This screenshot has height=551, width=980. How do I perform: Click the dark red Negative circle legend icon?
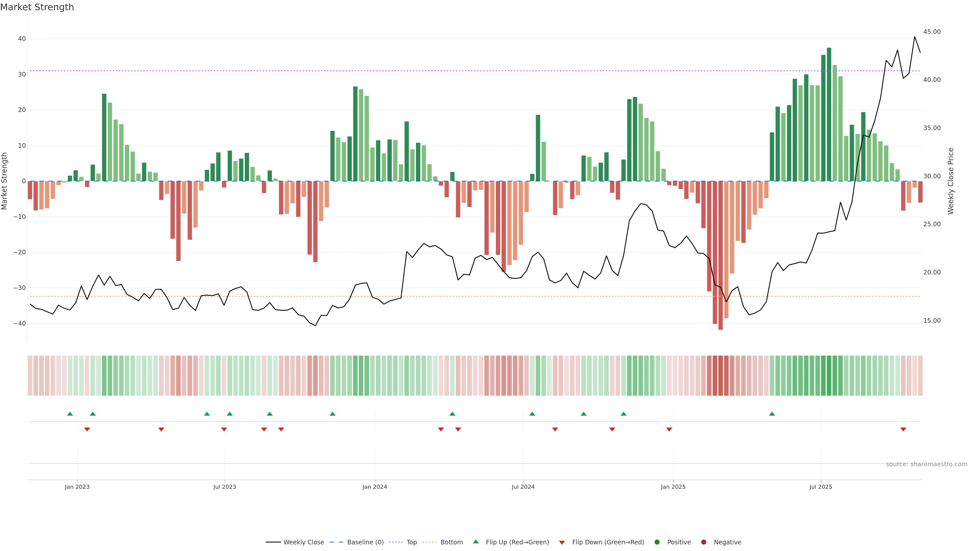[x=703, y=542]
